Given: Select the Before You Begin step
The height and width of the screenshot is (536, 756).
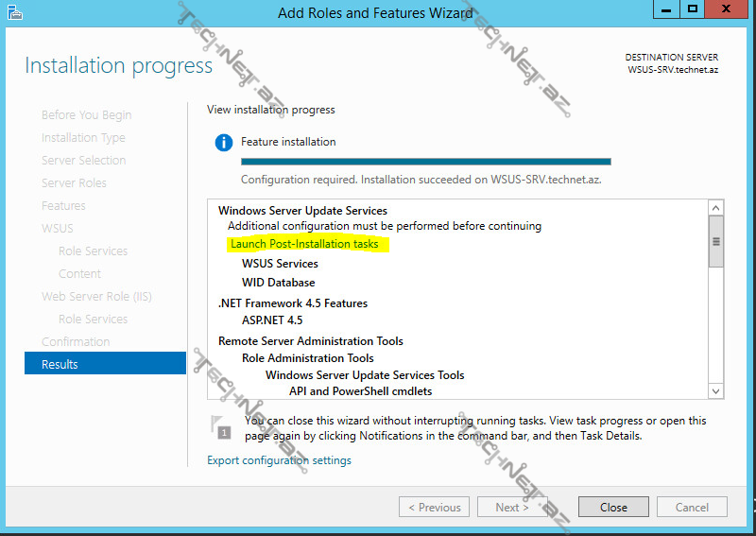Looking at the screenshot, I should pyautogui.click(x=86, y=114).
